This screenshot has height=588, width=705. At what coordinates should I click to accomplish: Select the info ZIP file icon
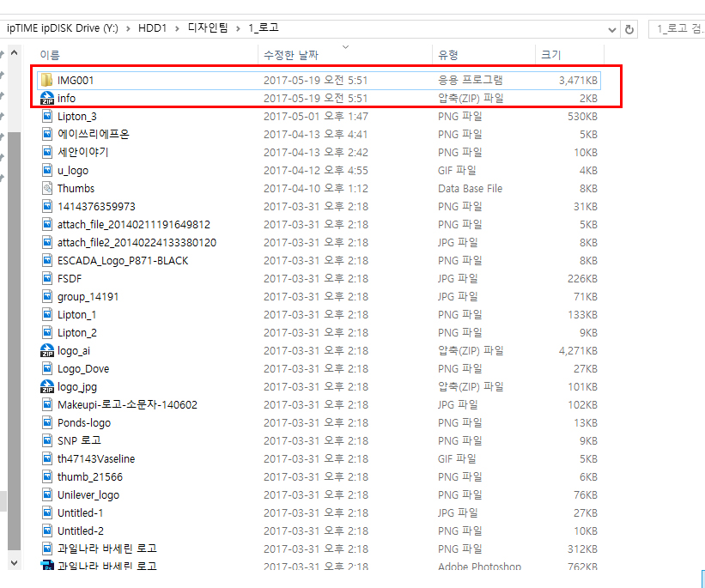[46, 98]
